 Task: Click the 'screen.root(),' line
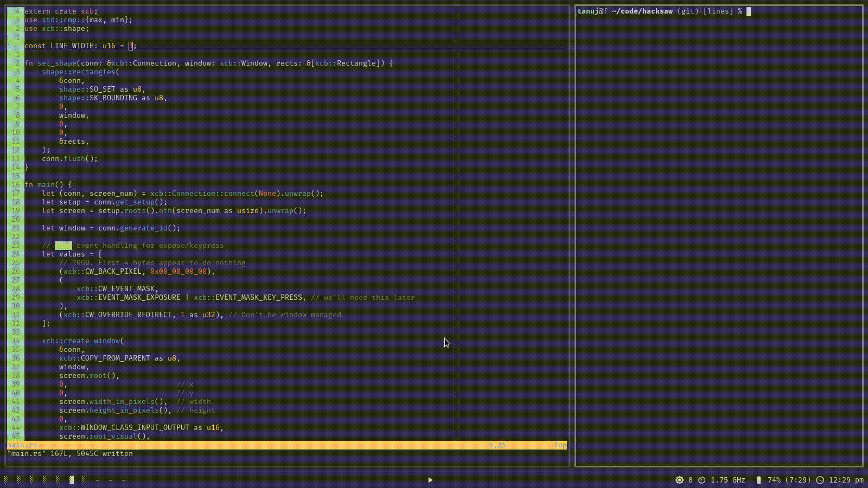(90, 376)
